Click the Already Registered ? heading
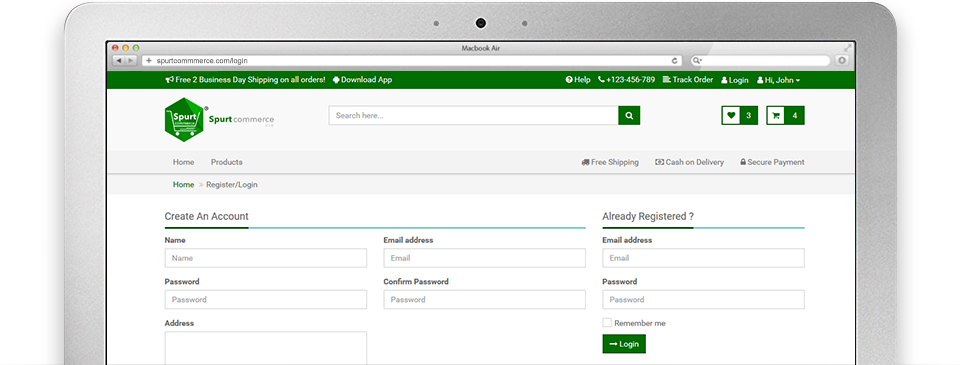The width and height of the screenshot is (960, 365). coord(648,216)
